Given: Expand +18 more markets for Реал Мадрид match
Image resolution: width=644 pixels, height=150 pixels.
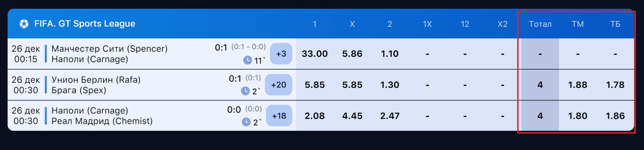Looking at the screenshot, I should pos(279,116).
